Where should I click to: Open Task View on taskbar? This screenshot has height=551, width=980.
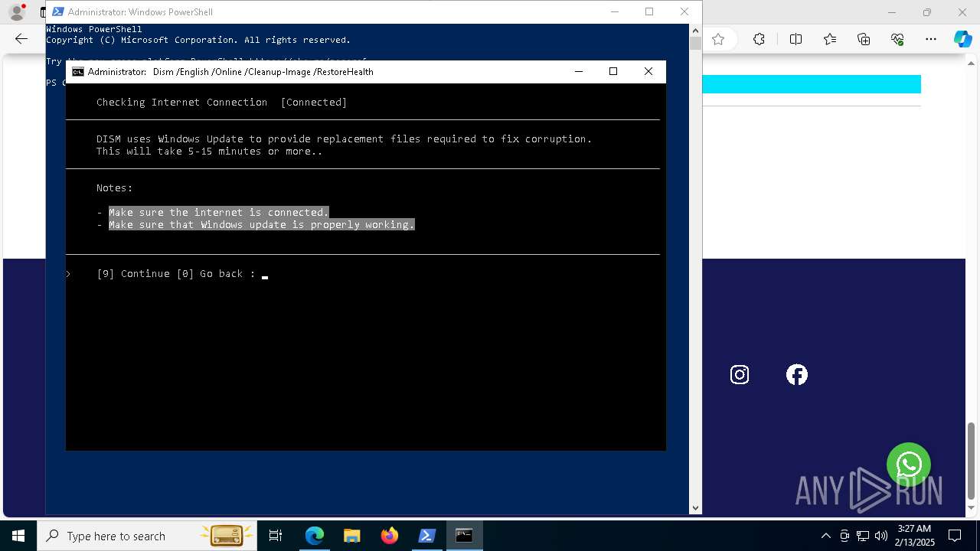click(x=276, y=536)
